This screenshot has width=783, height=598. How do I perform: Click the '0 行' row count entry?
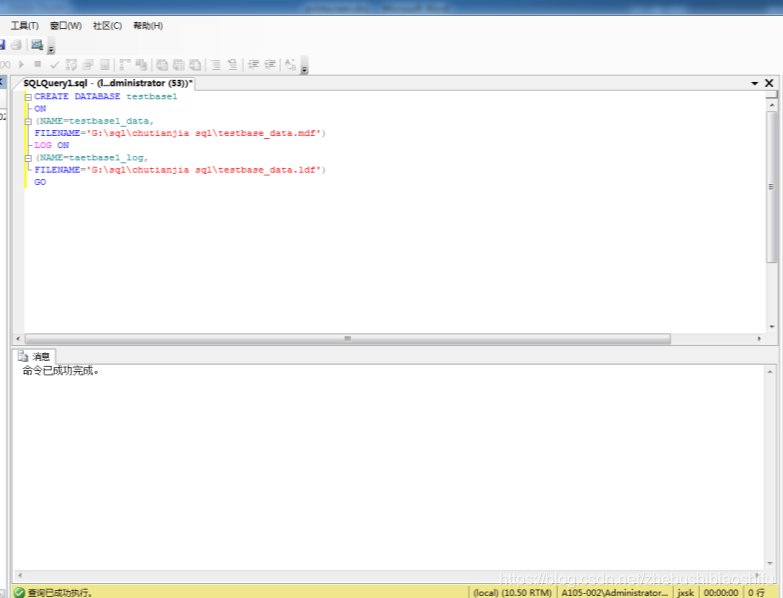[756, 593]
